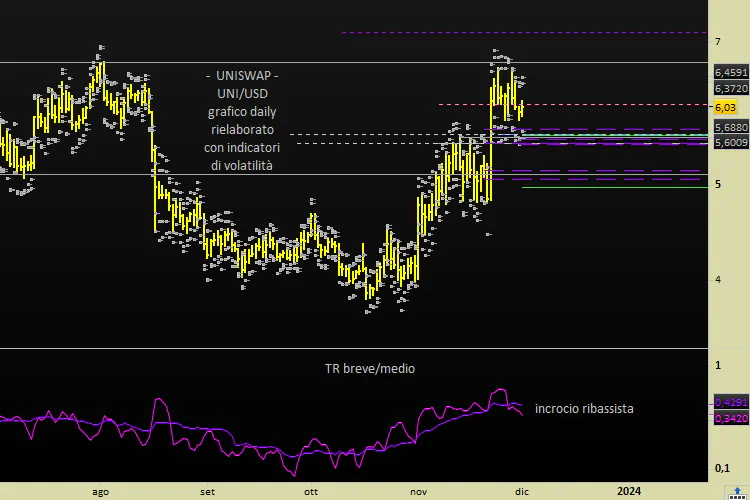Select the 2024 year marker
The height and width of the screenshot is (500, 750).
pyautogui.click(x=629, y=491)
